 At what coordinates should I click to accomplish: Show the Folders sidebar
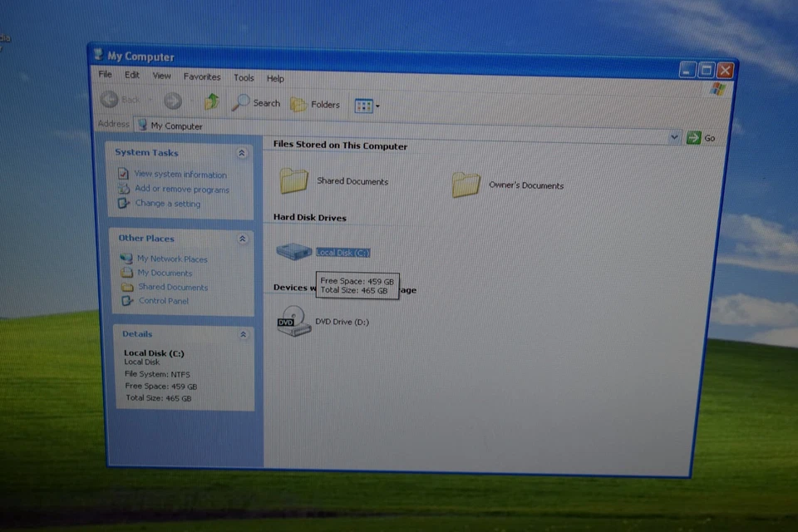coord(316,104)
